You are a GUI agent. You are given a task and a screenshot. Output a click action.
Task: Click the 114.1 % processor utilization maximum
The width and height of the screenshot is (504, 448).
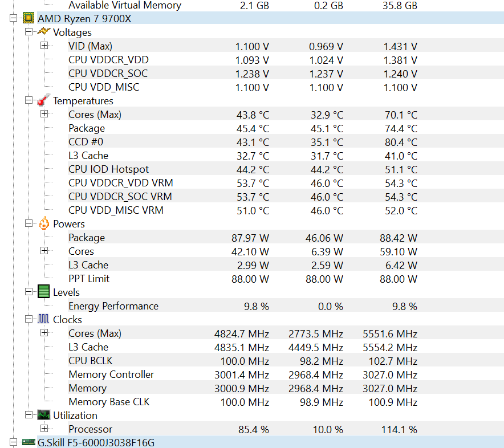click(x=399, y=430)
